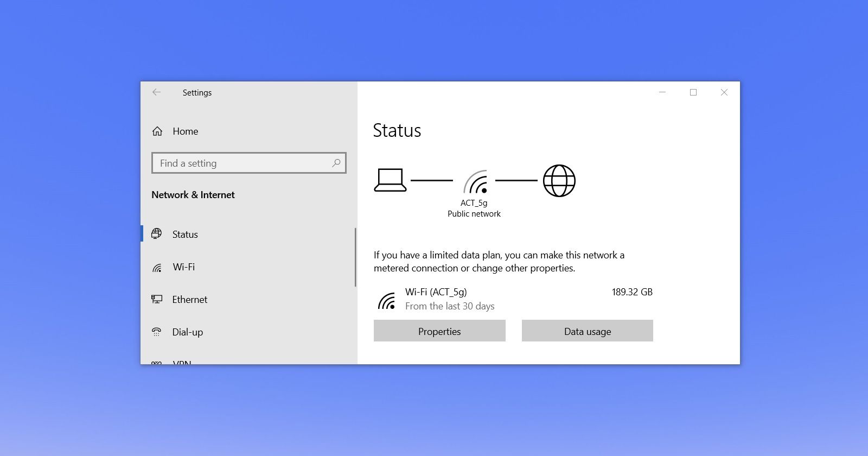Click the globe internet icon
Image resolution: width=868 pixels, height=456 pixels.
point(559,181)
